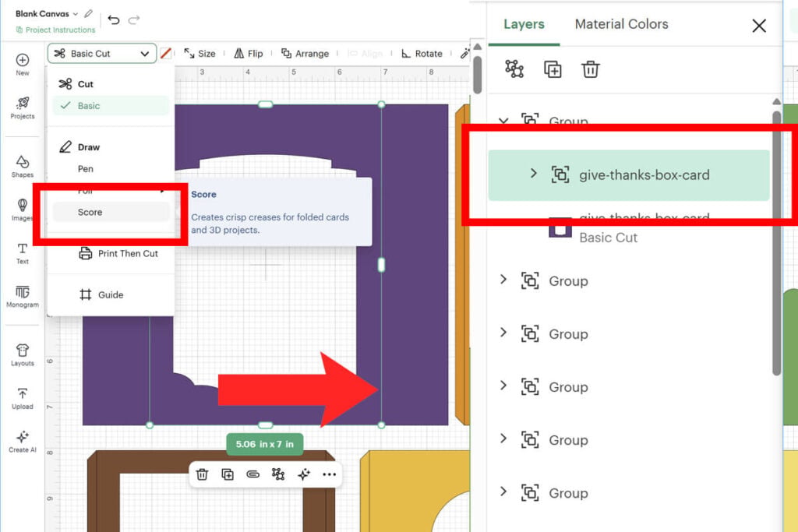Click the Group icon in floating toolbar
The width and height of the screenshot is (798, 532).
click(278, 474)
